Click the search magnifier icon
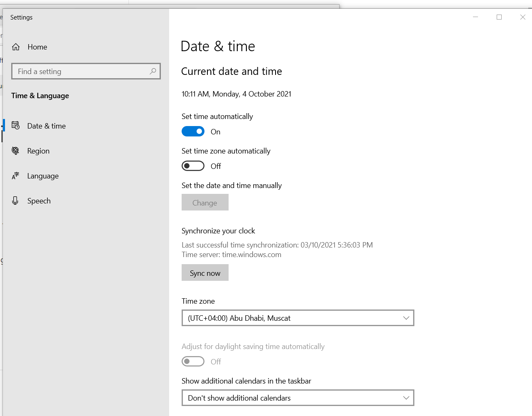 pos(153,71)
